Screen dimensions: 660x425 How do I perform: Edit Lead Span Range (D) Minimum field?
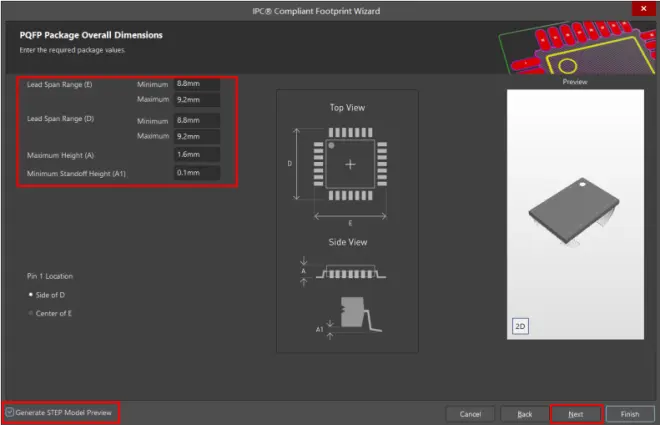(197, 120)
